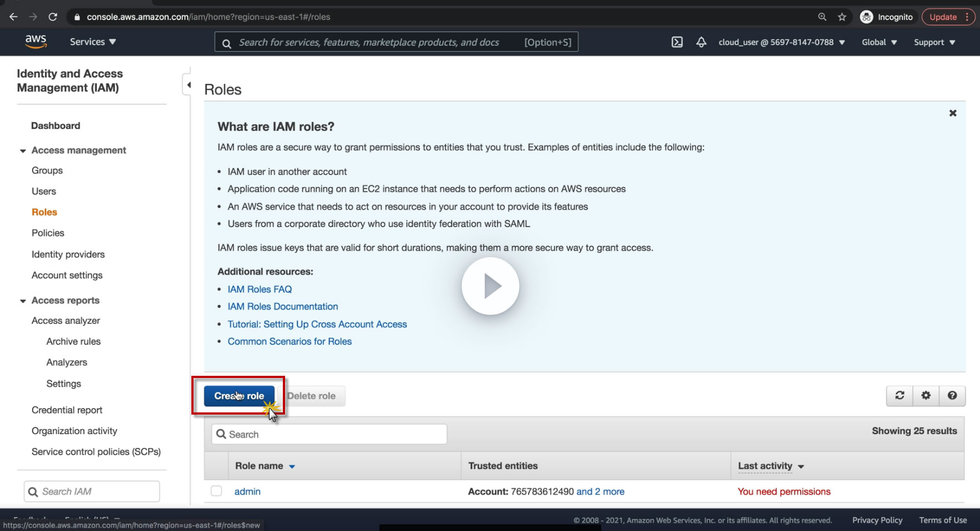Sort by Role name column
Viewport: 980px width, 531px height.
tap(265, 466)
